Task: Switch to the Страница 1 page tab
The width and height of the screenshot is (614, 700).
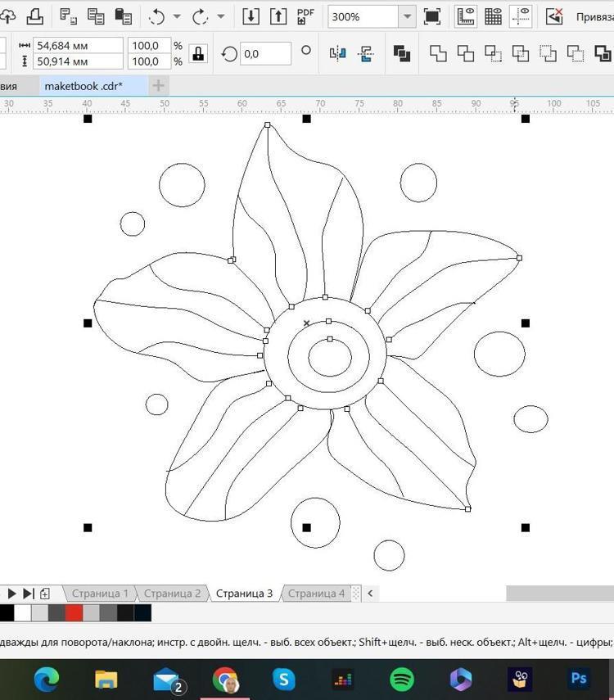Action: tap(100, 594)
